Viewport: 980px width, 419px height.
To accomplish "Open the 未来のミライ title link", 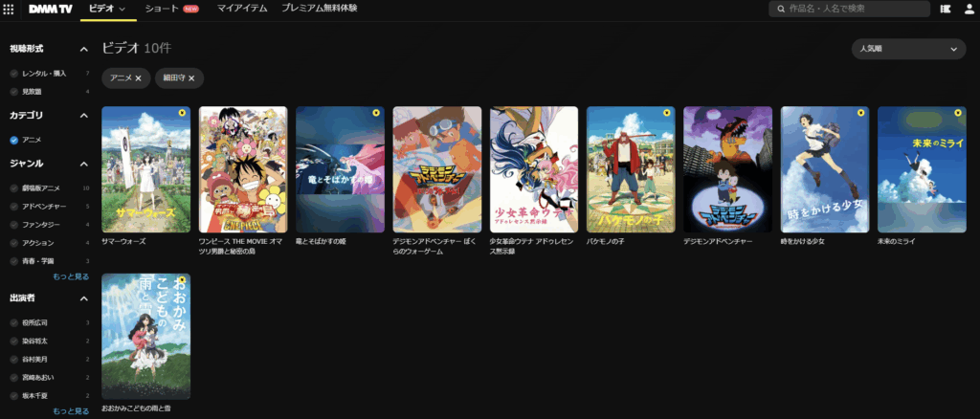I will 896,241.
